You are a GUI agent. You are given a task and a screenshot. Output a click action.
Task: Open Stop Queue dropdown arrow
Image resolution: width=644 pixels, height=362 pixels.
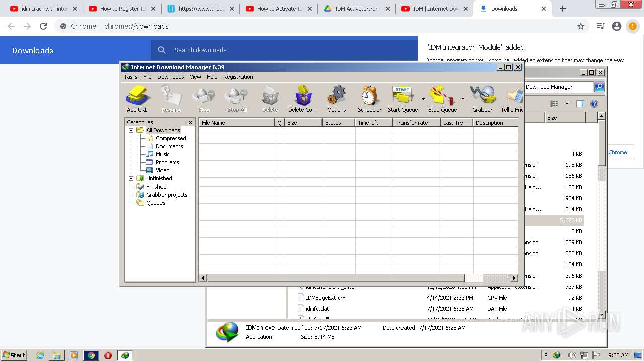[x=463, y=99]
